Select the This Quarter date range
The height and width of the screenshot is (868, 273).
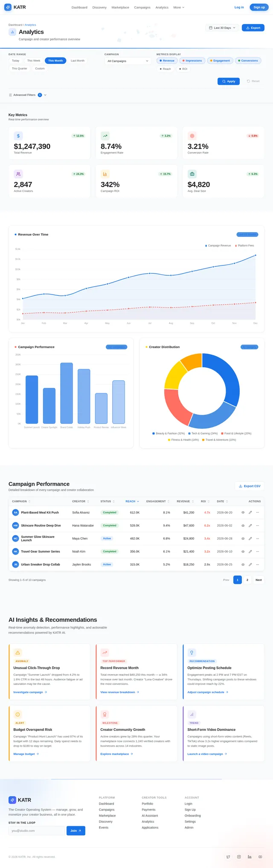tap(20, 69)
